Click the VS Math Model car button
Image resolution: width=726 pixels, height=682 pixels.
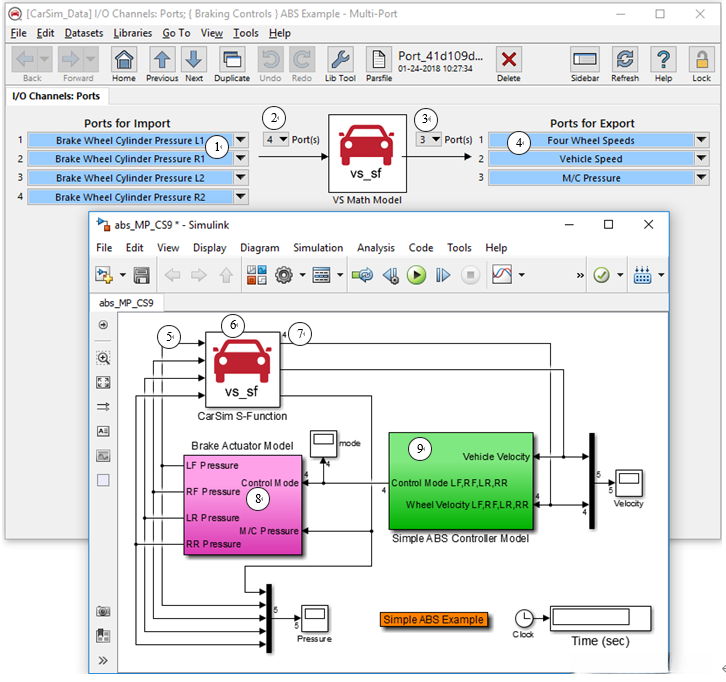pyautogui.click(x=367, y=152)
